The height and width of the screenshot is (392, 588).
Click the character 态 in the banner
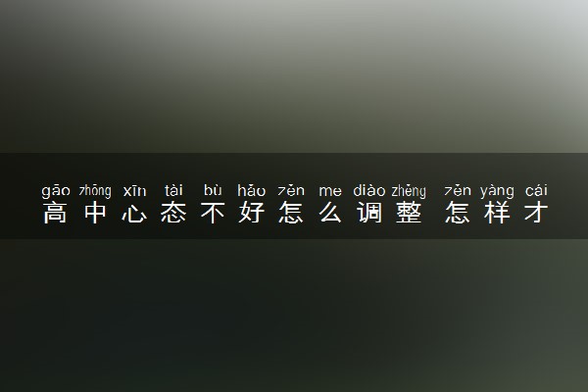(x=173, y=213)
